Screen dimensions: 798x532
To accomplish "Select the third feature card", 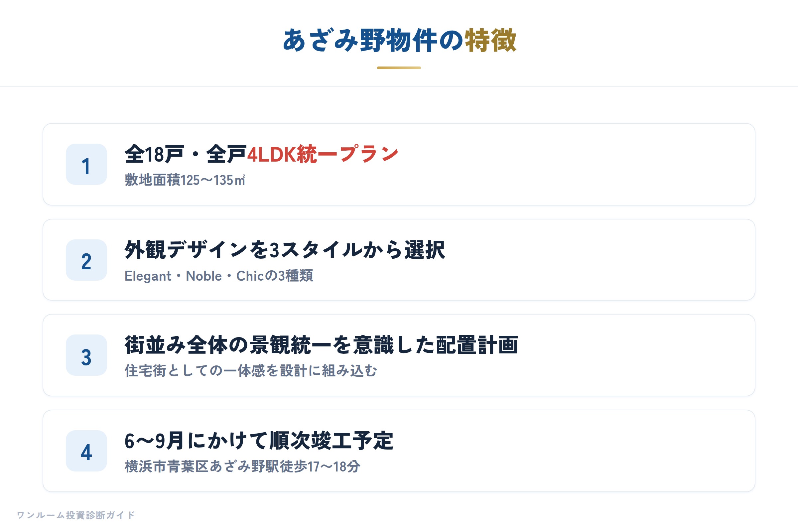I will pyautogui.click(x=399, y=355).
